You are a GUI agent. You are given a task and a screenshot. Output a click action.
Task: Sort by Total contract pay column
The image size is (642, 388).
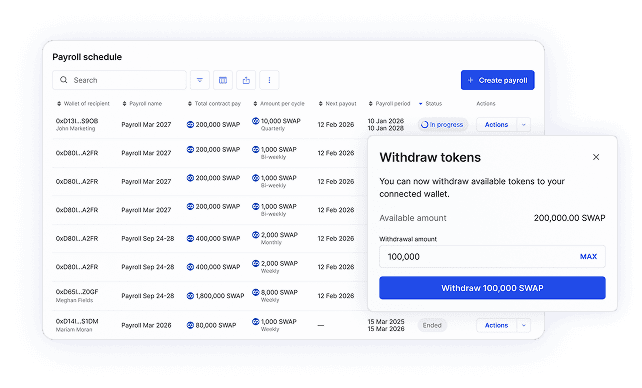point(214,104)
